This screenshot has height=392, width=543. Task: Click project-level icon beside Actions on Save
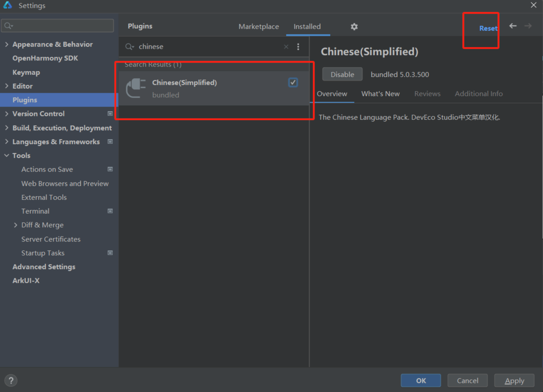click(x=110, y=170)
